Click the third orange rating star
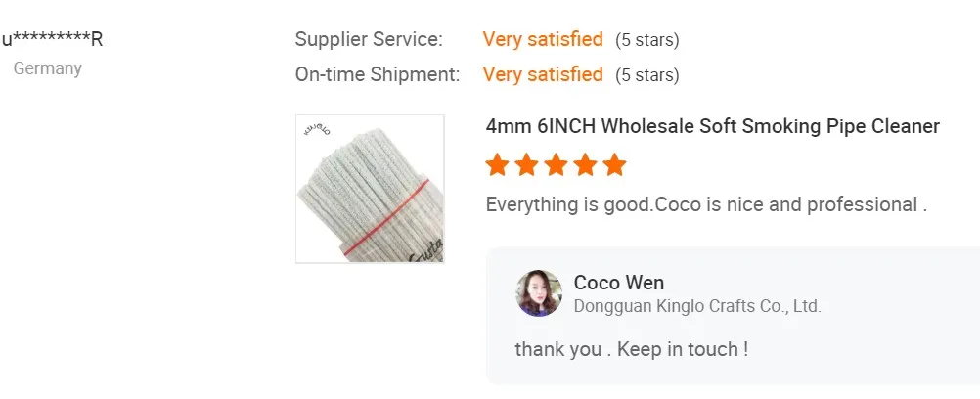Screen dimensions: 980x399 [x=556, y=164]
